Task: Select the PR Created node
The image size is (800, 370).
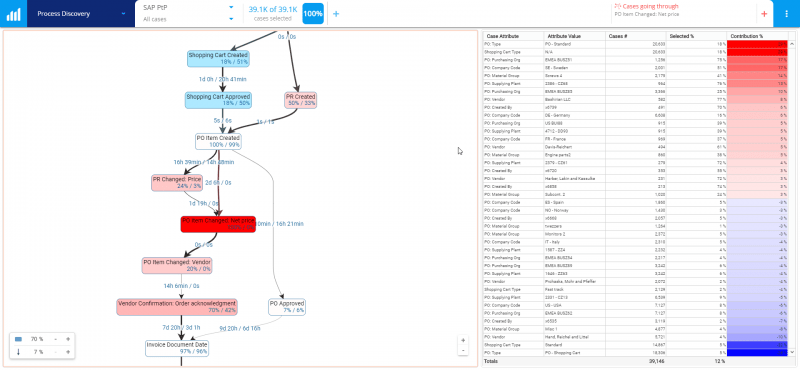Action: point(301,100)
